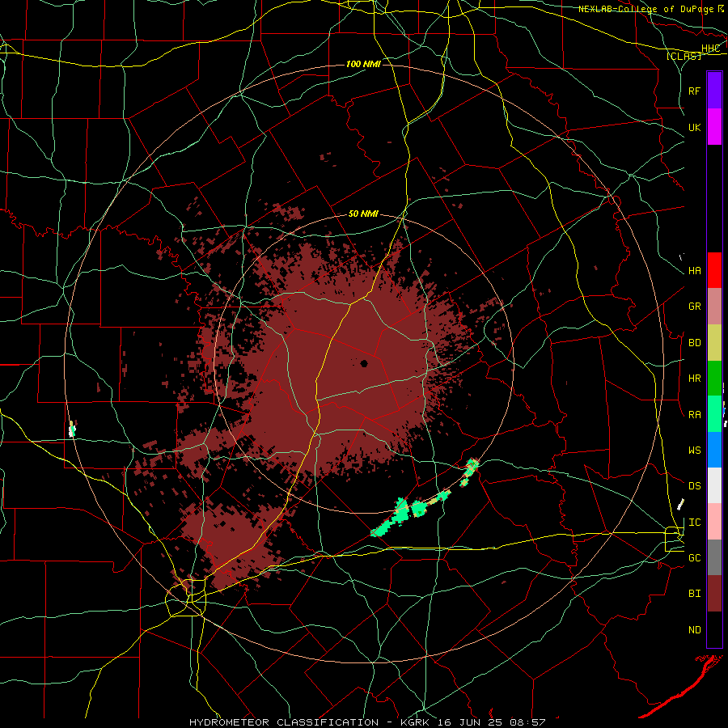728x728 pixels.
Task: Click the RF legend text label
Action: tap(694, 91)
